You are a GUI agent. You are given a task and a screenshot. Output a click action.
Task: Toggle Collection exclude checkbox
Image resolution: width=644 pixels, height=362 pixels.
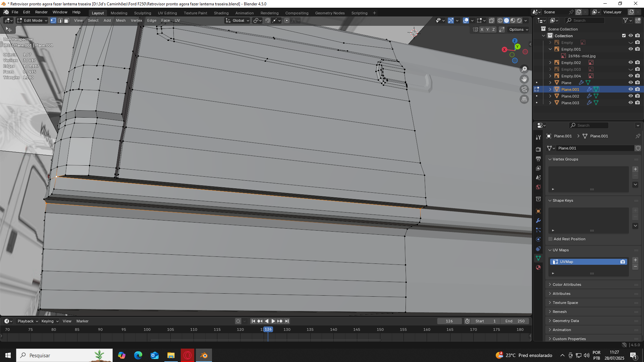624,36
